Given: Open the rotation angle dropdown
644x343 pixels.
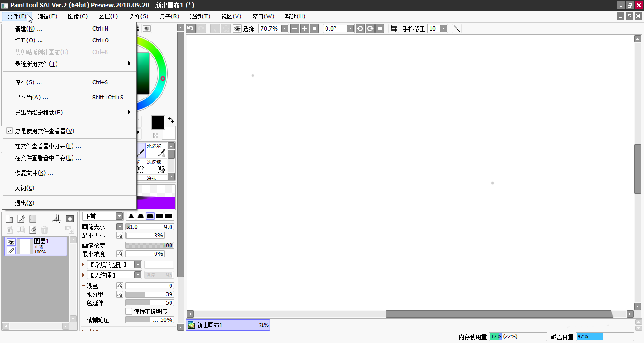Looking at the screenshot, I should coord(350,29).
